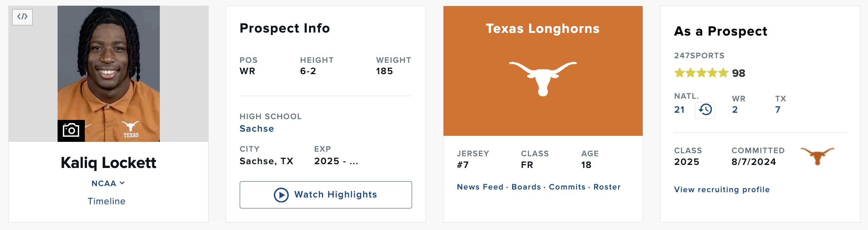The image size is (868, 230).
Task: Click the five-star rating icons
Action: tap(701, 73)
